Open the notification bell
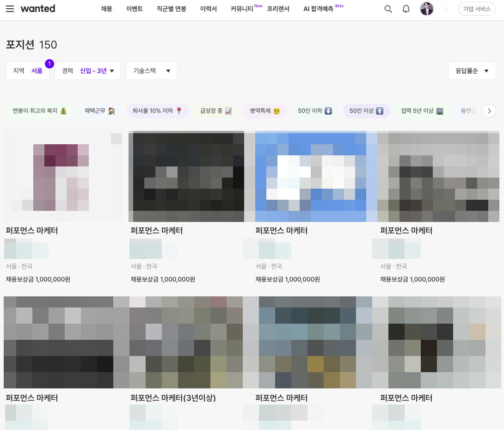Screen dimensions: 504x430 point(406,9)
